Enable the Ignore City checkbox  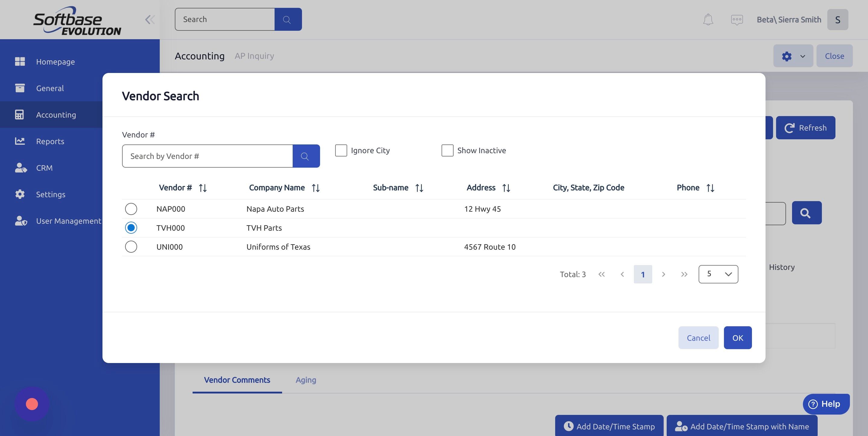coord(341,150)
